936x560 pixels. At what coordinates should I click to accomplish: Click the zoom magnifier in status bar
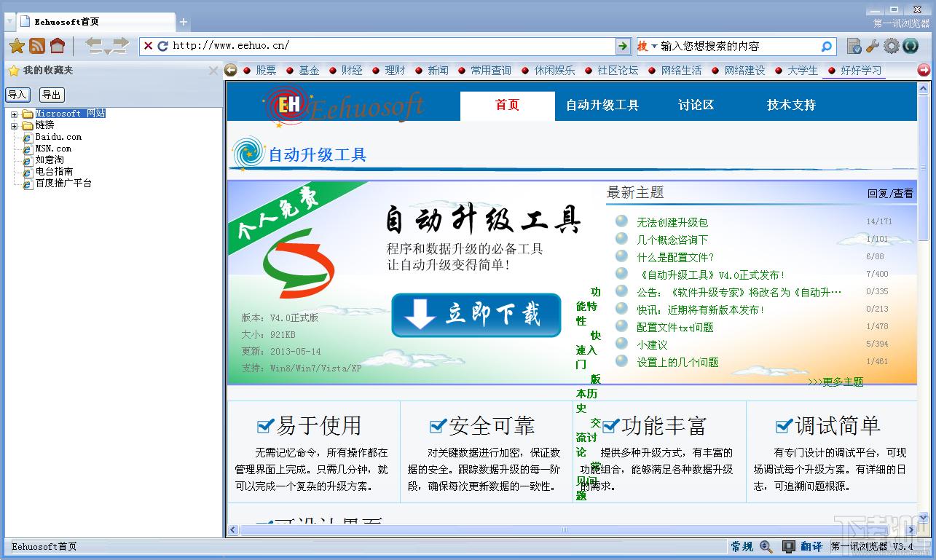766,546
